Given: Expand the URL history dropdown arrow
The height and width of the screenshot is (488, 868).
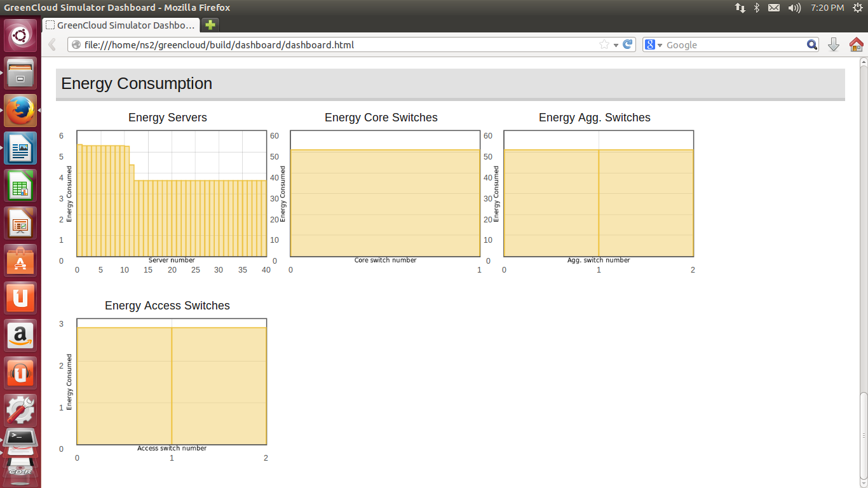Looking at the screenshot, I should coord(616,45).
